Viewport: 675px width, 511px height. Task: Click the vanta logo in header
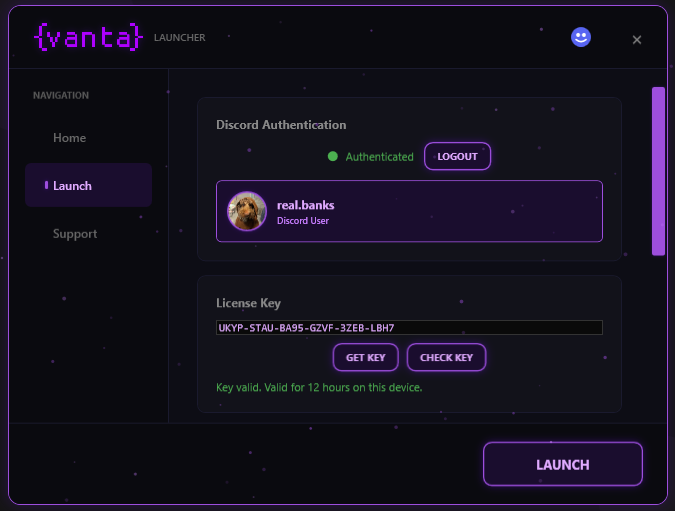88,38
